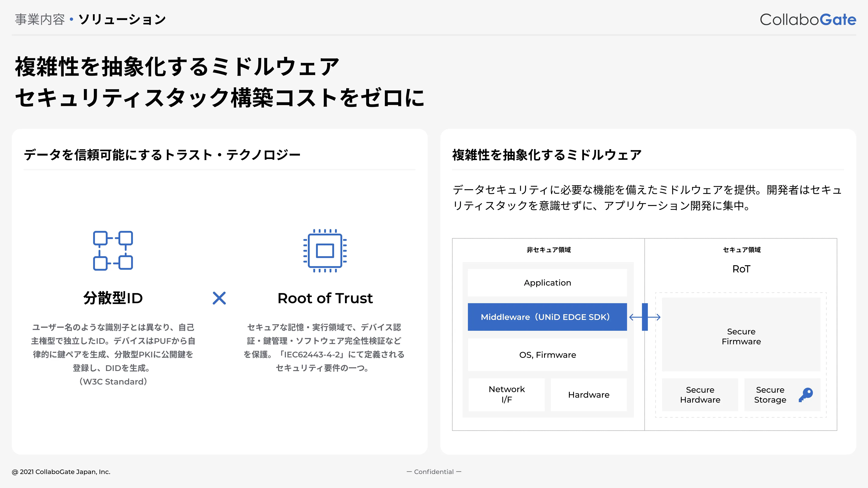Click the blue key icon in Secure Storage
The width and height of the screenshot is (868, 488).
(806, 395)
